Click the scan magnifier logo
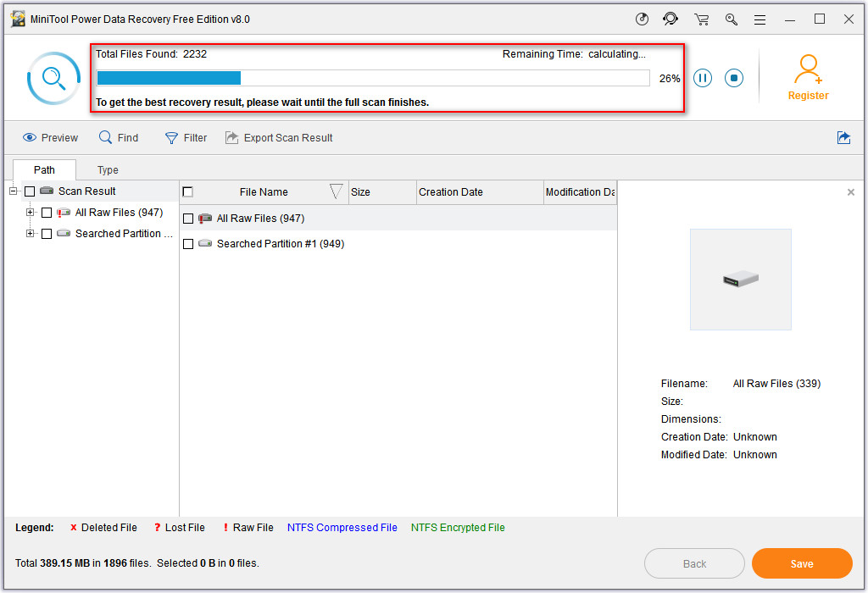 coord(53,78)
